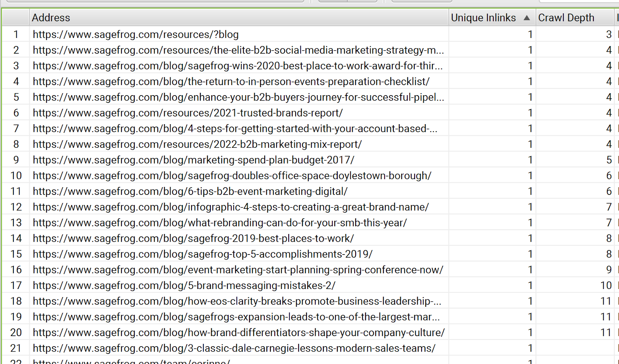Select row number 21 cell

16,348
